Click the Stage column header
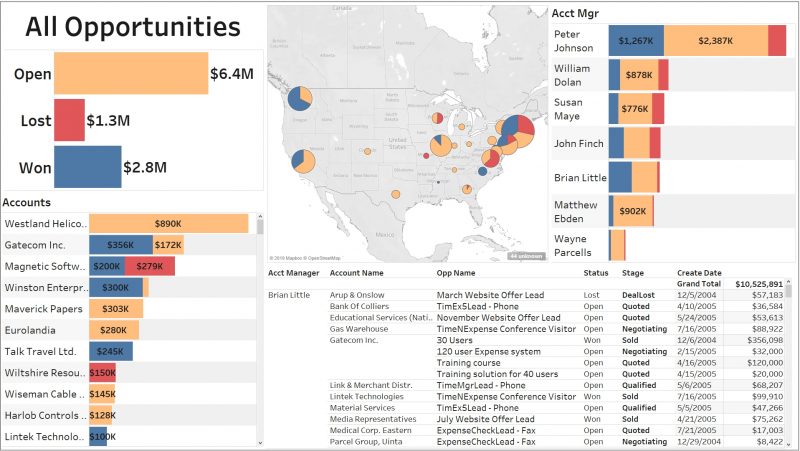Screen dimensions: 800x451 click(633, 273)
